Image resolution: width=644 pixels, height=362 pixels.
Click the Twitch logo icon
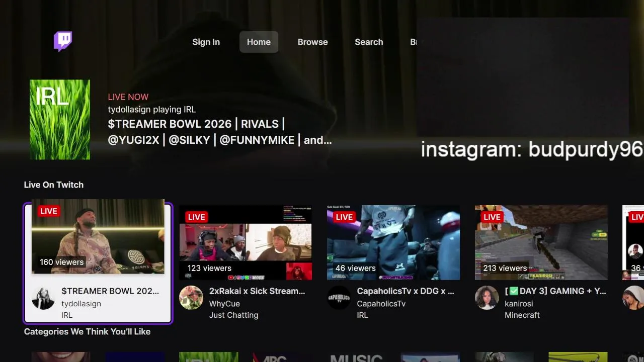point(63,42)
